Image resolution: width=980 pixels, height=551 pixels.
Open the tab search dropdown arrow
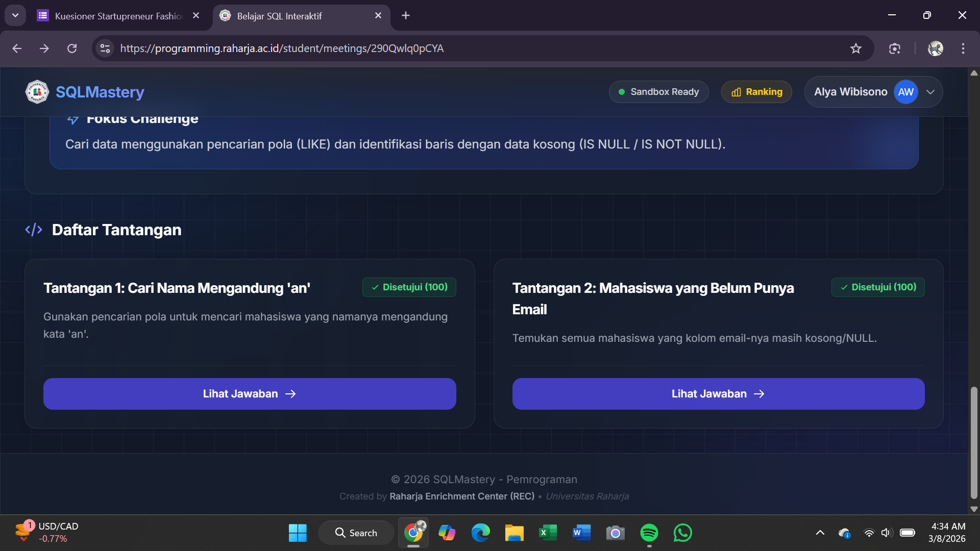15,15
